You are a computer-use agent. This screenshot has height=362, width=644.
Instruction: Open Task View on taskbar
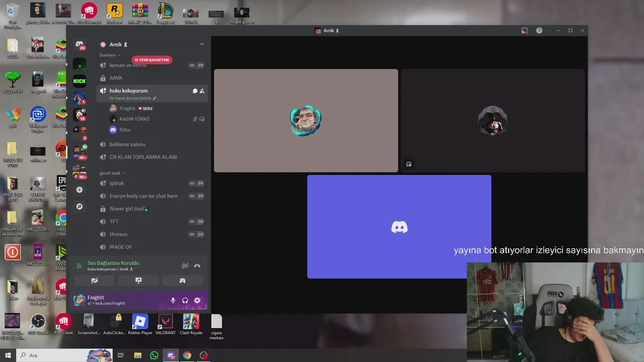click(x=121, y=355)
